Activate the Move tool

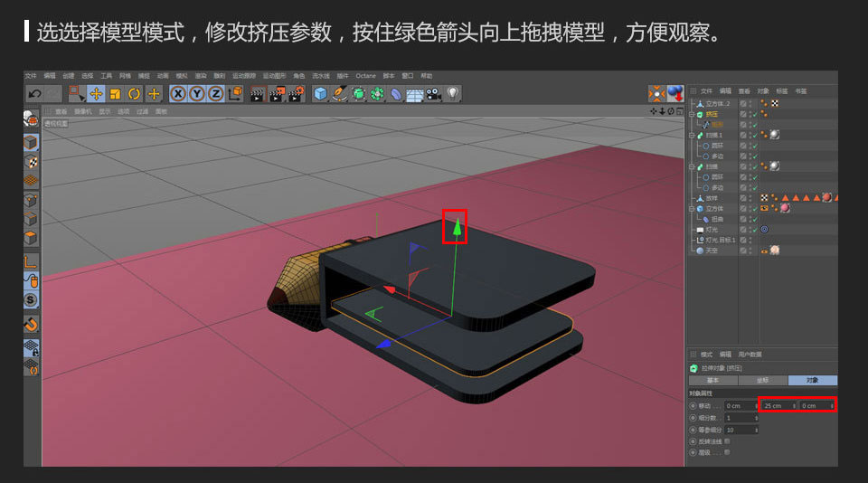point(96,94)
